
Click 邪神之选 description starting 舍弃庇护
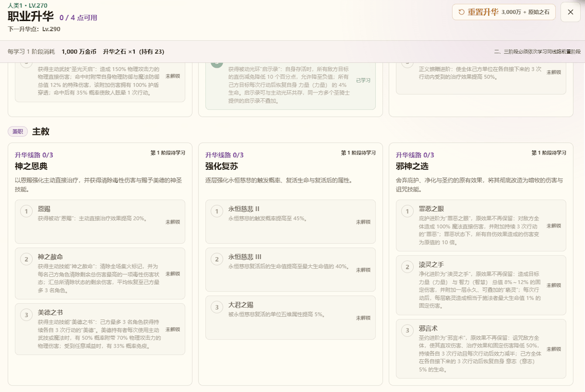[x=480, y=185]
